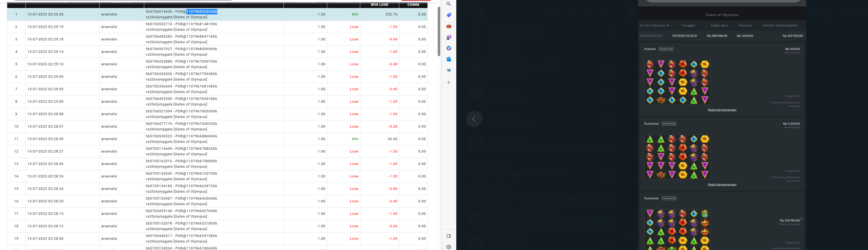868x250 pixels.
Task: Open the last Runtuhan symbol grid thumbnail
Action: 677,230
